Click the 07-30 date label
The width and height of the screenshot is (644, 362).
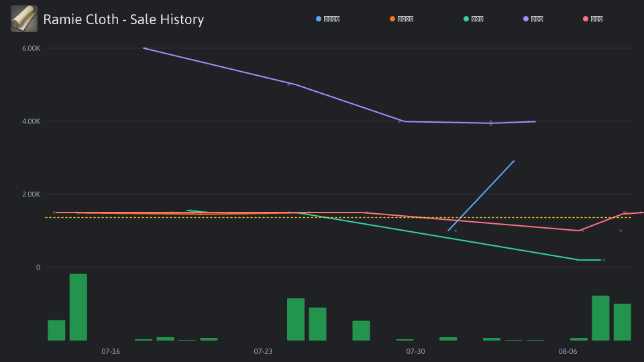pyautogui.click(x=415, y=351)
